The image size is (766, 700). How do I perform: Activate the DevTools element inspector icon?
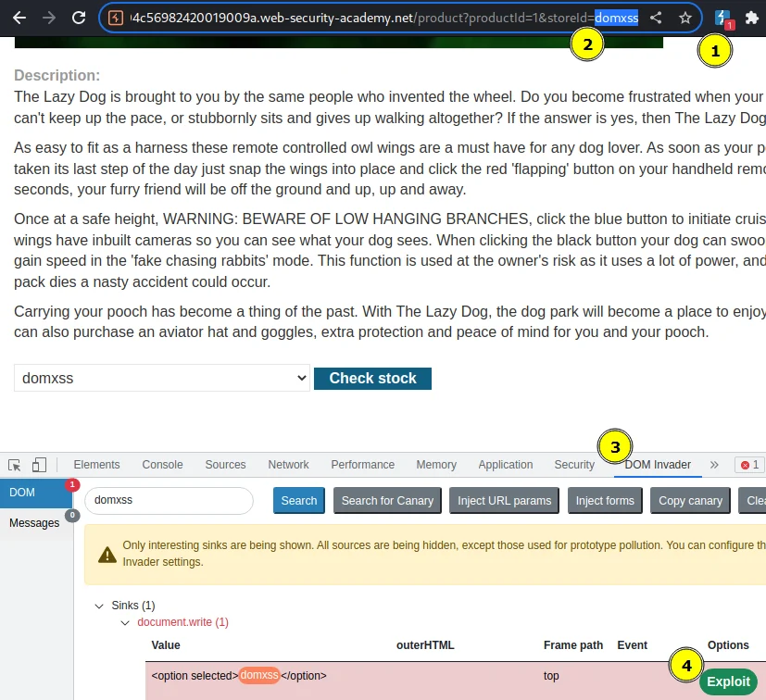[x=15, y=465]
